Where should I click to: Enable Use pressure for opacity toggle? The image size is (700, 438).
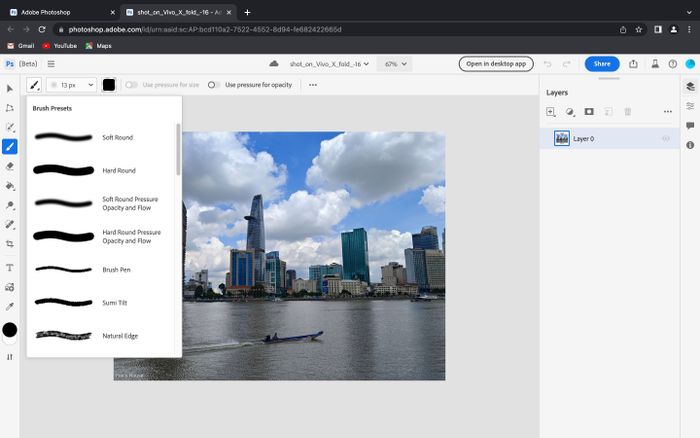[x=214, y=85]
